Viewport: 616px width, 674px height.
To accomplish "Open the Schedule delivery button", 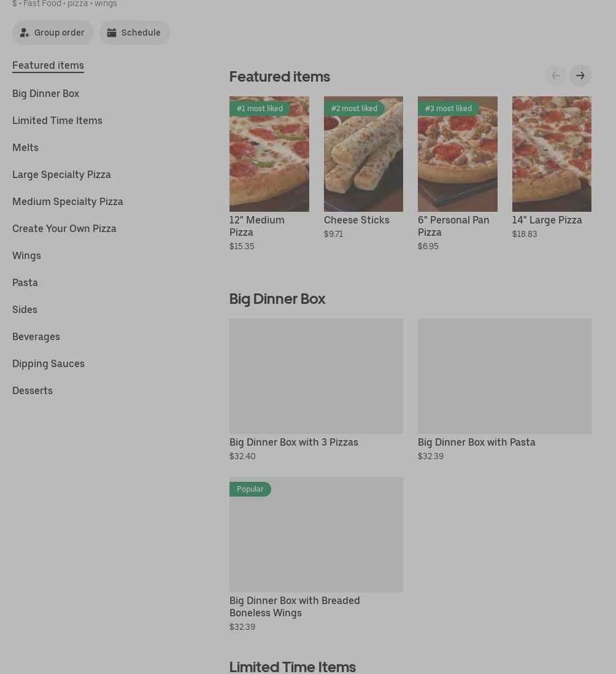I will (134, 33).
